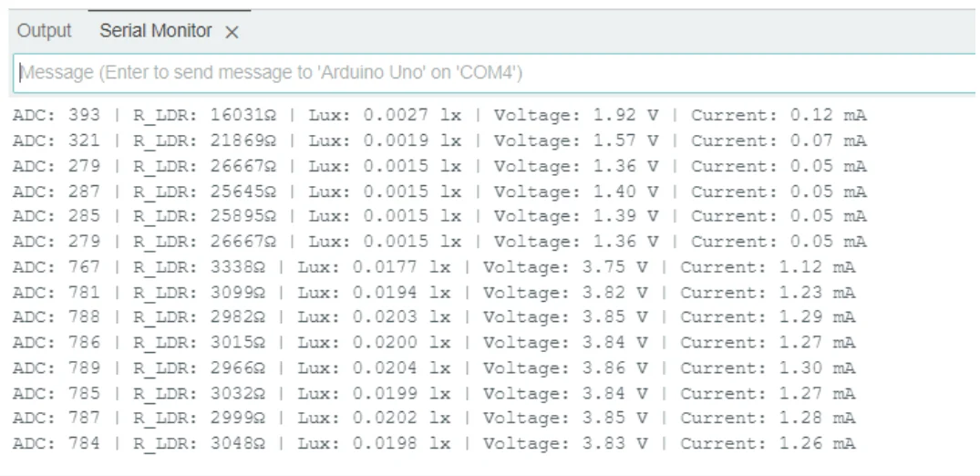
Task: Click the ADC: 786 reading
Action: tap(57, 343)
